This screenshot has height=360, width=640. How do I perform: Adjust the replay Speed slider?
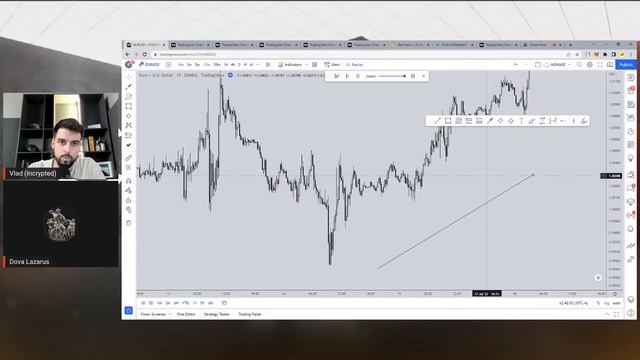point(392,76)
